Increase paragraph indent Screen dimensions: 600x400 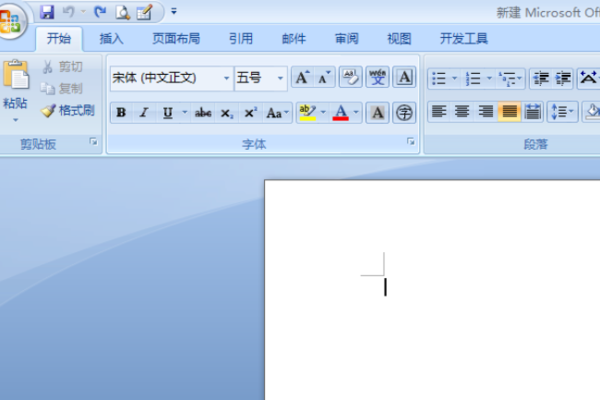coord(562,78)
